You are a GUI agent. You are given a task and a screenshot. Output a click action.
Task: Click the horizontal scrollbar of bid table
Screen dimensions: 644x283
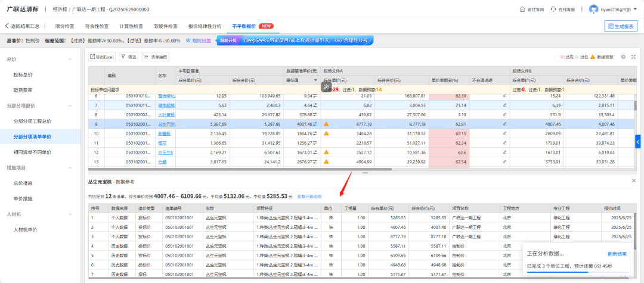(x=239, y=169)
